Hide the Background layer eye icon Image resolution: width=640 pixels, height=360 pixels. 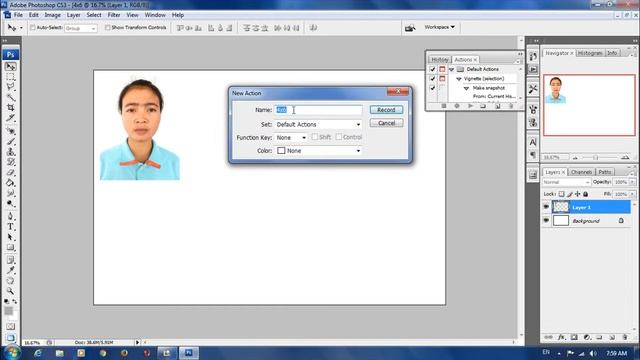click(x=546, y=220)
